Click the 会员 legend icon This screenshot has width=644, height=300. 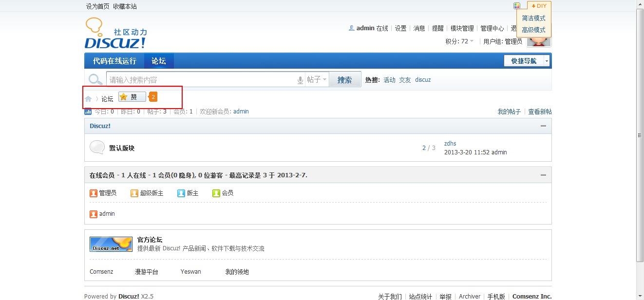[x=216, y=193]
